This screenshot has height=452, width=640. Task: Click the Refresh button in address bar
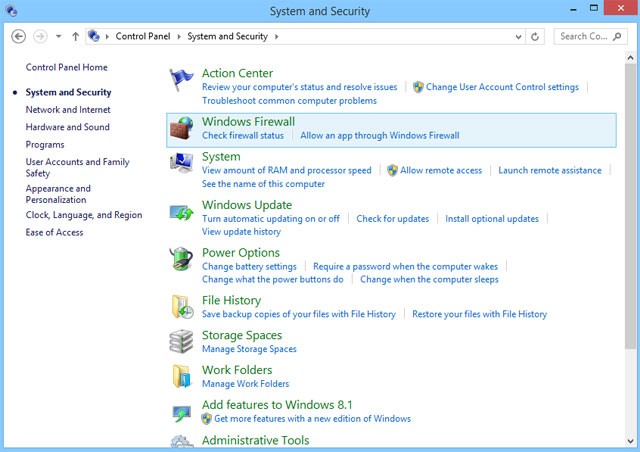(535, 37)
